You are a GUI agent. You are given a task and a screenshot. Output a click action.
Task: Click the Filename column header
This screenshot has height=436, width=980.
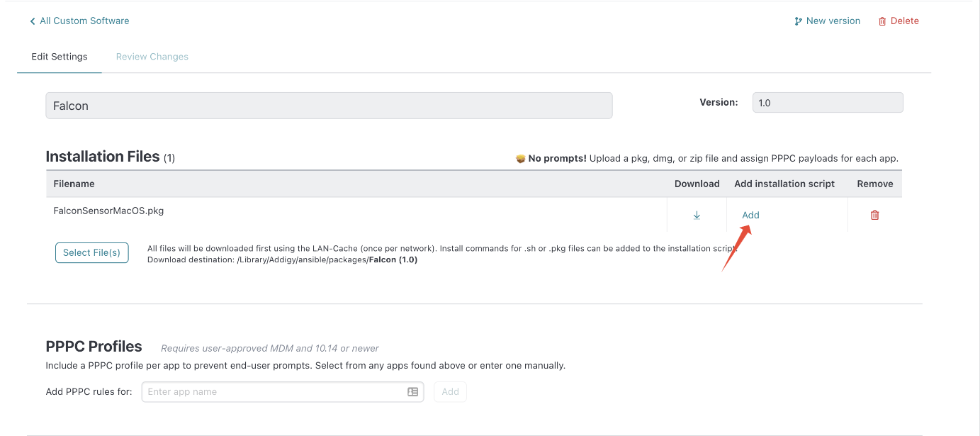tap(74, 184)
